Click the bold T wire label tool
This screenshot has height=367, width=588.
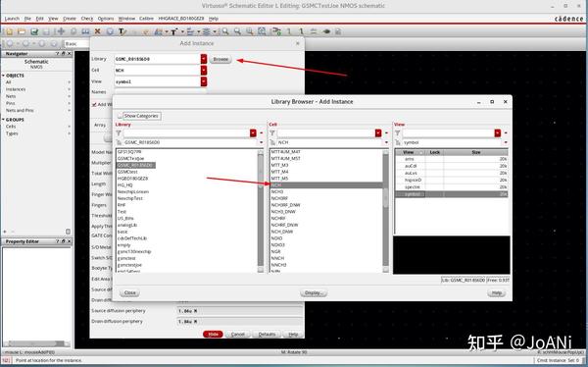pyautogui.click(x=174, y=32)
